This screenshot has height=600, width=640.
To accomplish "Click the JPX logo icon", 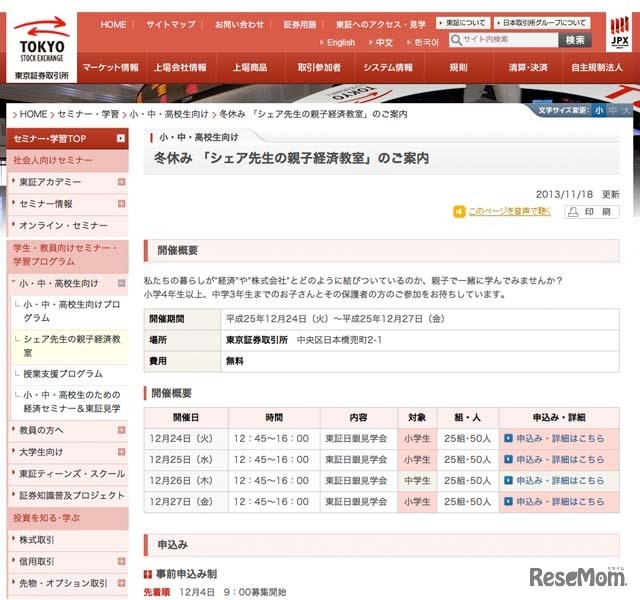I will (x=619, y=33).
